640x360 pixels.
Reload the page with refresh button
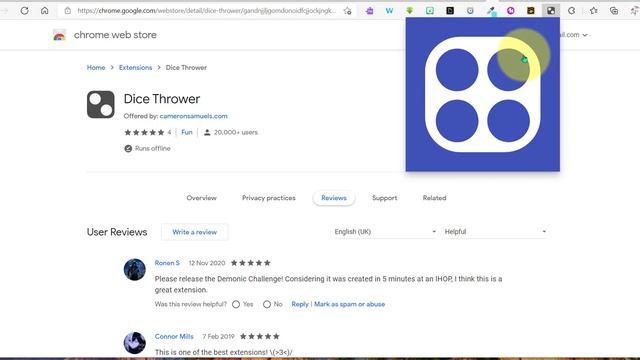point(24,11)
